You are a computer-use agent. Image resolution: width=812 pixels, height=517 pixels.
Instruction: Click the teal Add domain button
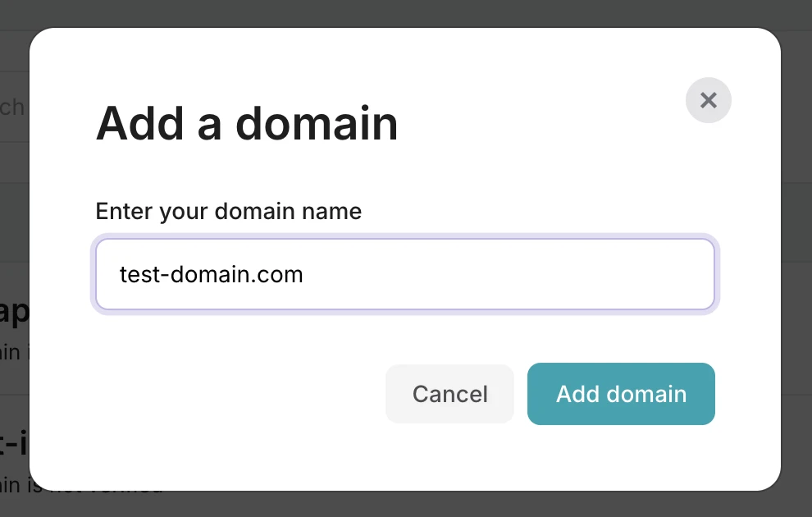621,394
